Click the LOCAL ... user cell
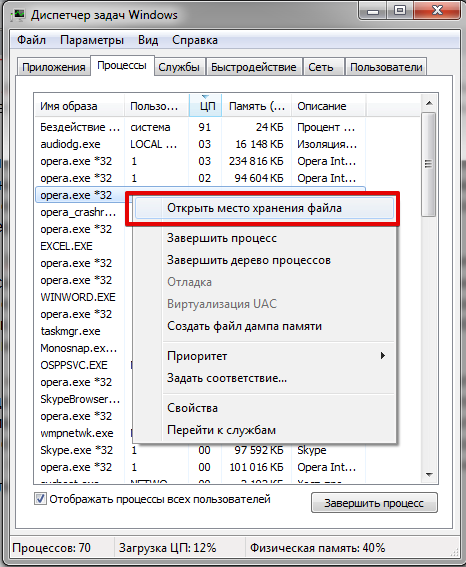This screenshot has height=567, width=466. (154, 144)
